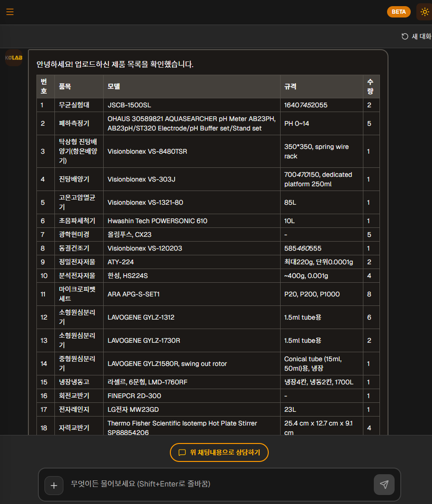Select the JSCB-1500SL model cell
Viewport: 432px width, 504px height.
pos(129,105)
